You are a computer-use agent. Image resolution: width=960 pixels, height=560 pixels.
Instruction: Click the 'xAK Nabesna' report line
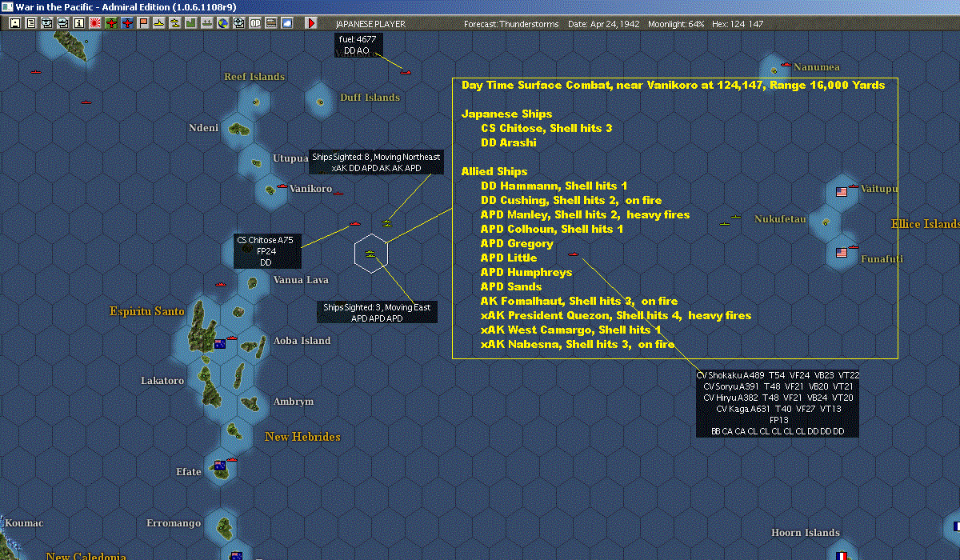pos(578,344)
